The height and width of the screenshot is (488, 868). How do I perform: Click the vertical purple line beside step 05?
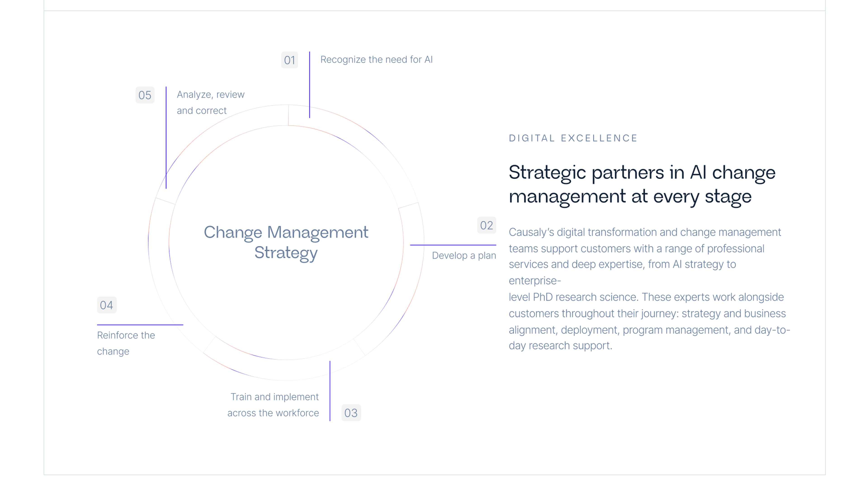pyautogui.click(x=166, y=137)
